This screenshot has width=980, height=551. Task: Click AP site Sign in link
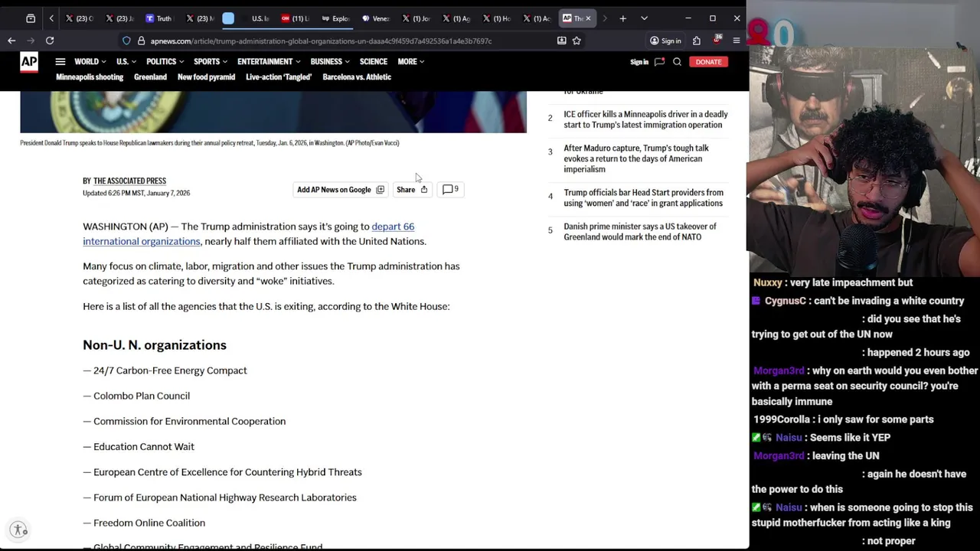(x=639, y=62)
